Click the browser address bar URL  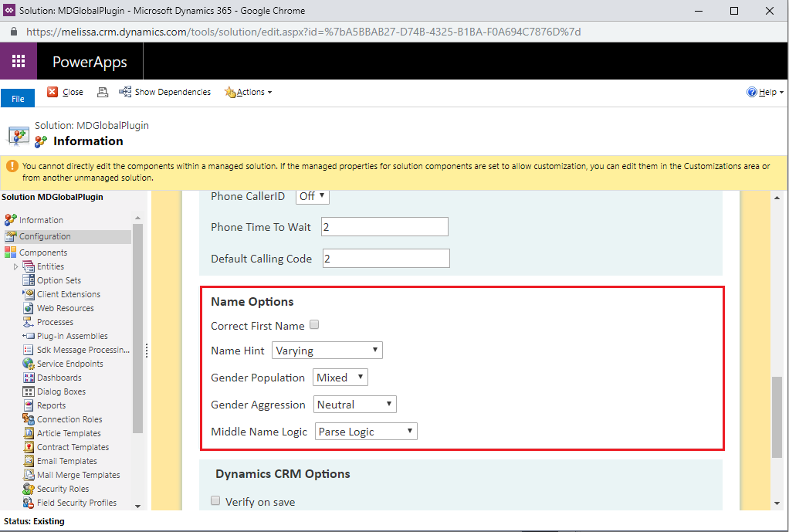tap(303, 32)
